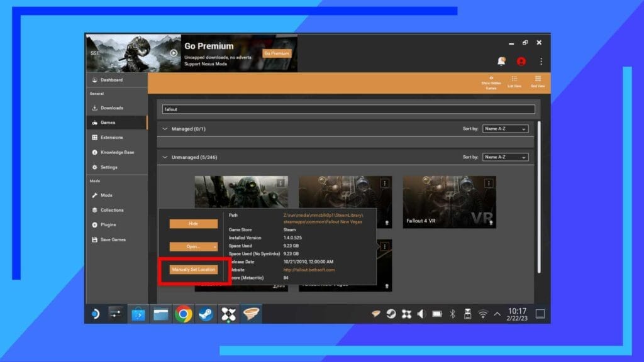Image resolution: width=644 pixels, height=362 pixels.
Task: Launch Chrome from taskbar
Action: coord(183,314)
